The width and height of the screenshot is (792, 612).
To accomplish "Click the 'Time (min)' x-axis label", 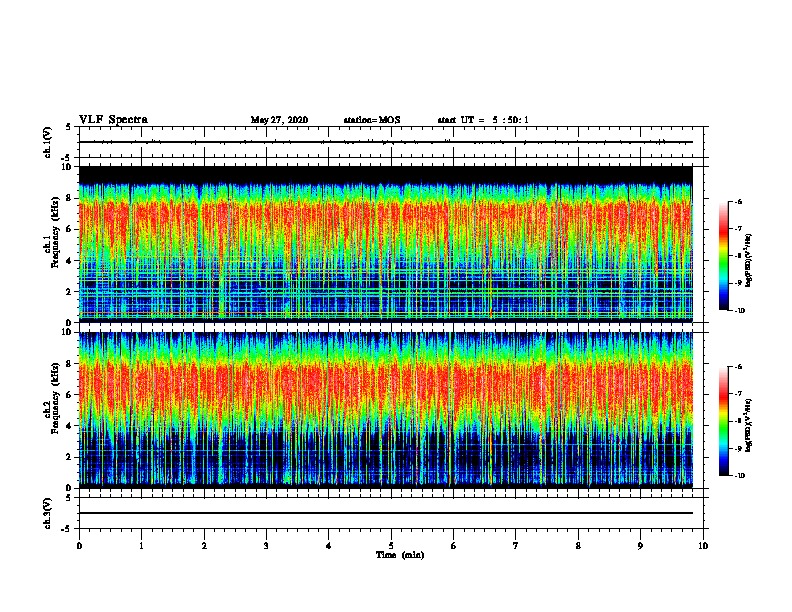I will pos(400,555).
